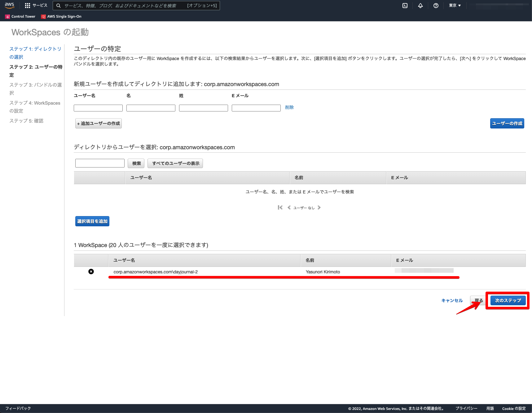Image resolution: width=532 pixels, height=413 pixels.
Task: Go back to ステップ 1: ディレクトリの選択
Action: (x=35, y=53)
